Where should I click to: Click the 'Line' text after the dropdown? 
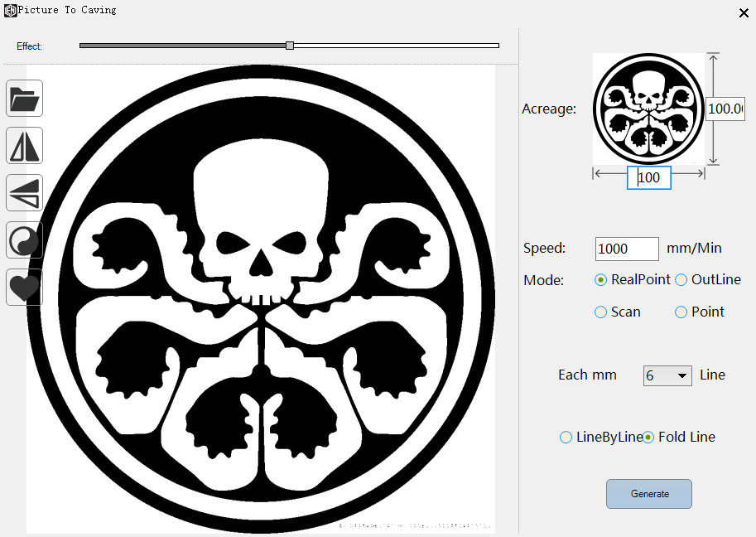click(x=713, y=375)
